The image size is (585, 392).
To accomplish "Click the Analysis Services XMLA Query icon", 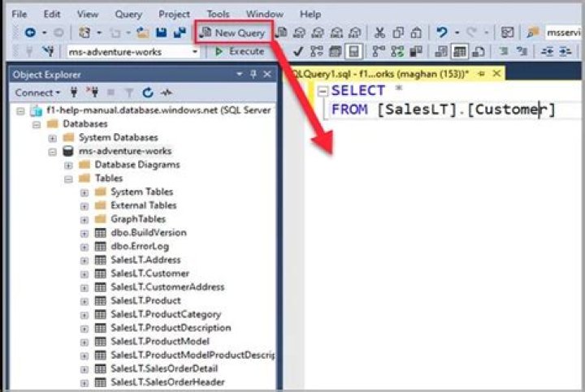I will pyautogui.click(x=336, y=32).
